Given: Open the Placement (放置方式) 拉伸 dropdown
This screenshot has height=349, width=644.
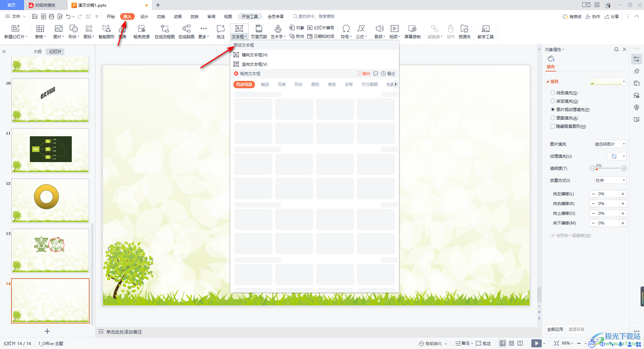Looking at the screenshot, I should (x=610, y=181).
